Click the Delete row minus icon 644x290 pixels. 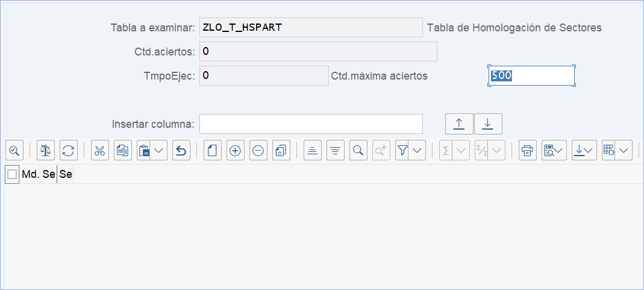click(258, 150)
